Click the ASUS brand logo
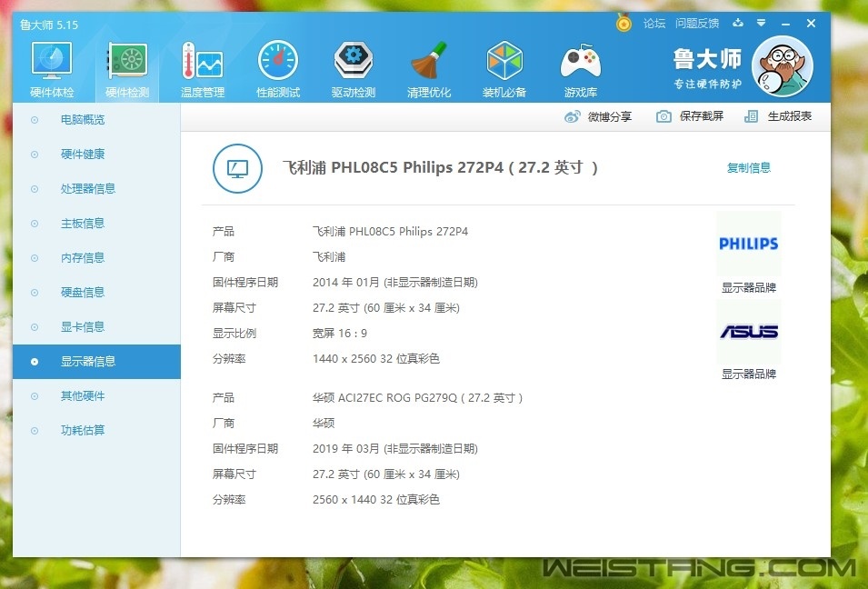Viewport: 868px width, 589px height. coord(748,332)
